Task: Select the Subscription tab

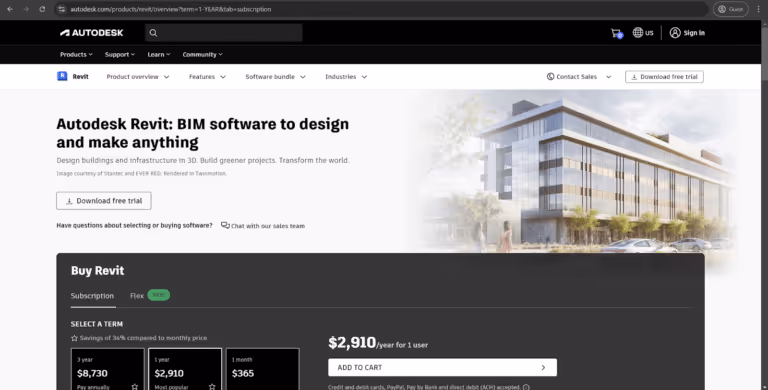Action: click(x=92, y=296)
